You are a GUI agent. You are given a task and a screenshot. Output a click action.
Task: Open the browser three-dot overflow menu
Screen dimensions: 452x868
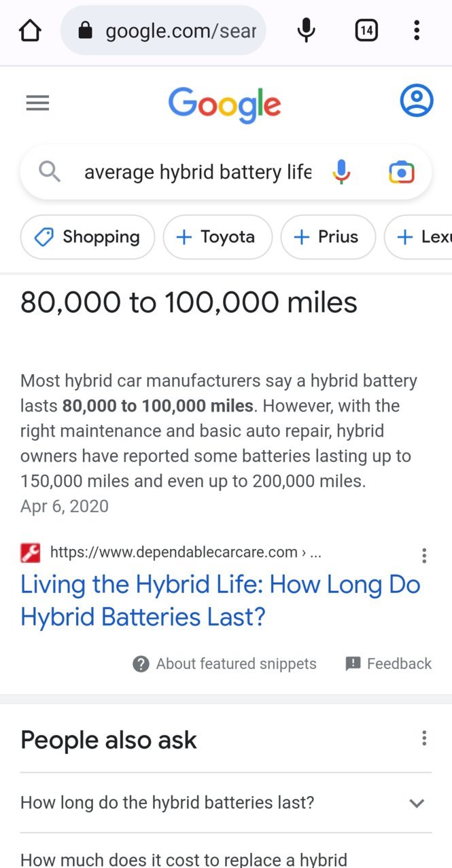pos(417,31)
